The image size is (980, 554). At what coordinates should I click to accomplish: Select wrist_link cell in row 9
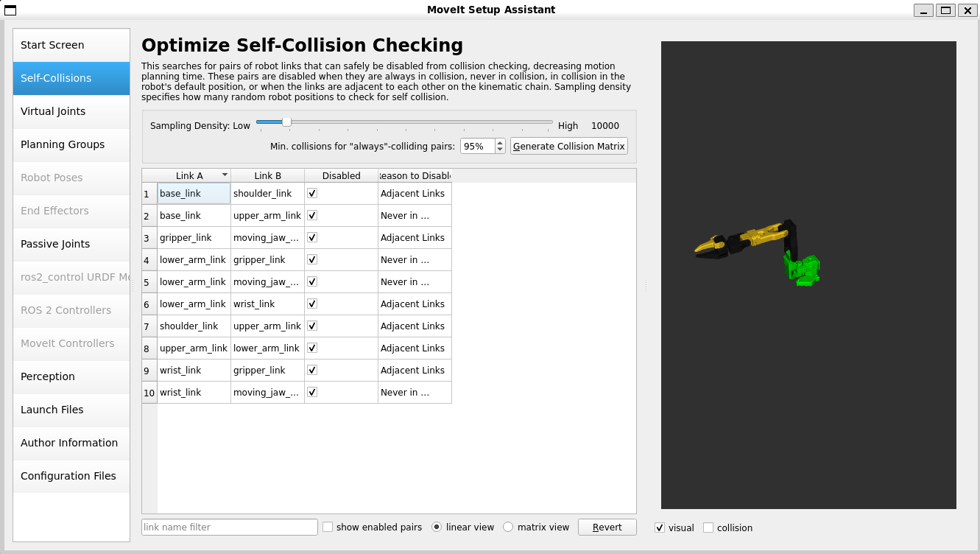coord(194,371)
